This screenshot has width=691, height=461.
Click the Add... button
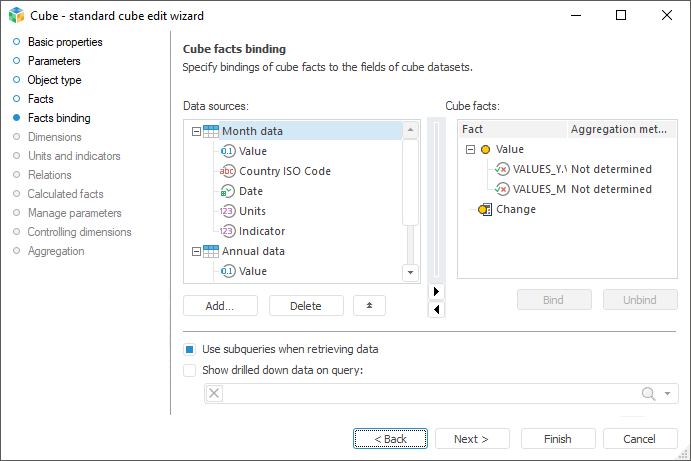(220, 305)
